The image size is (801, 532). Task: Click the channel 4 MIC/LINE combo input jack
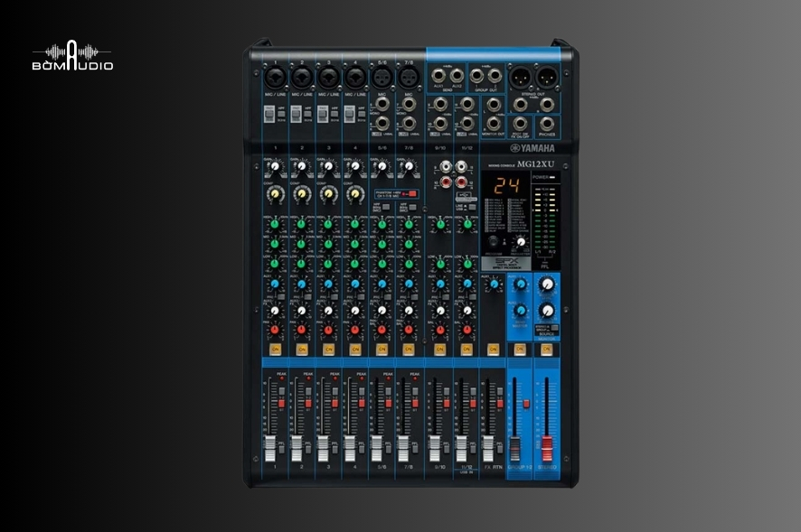tap(355, 78)
